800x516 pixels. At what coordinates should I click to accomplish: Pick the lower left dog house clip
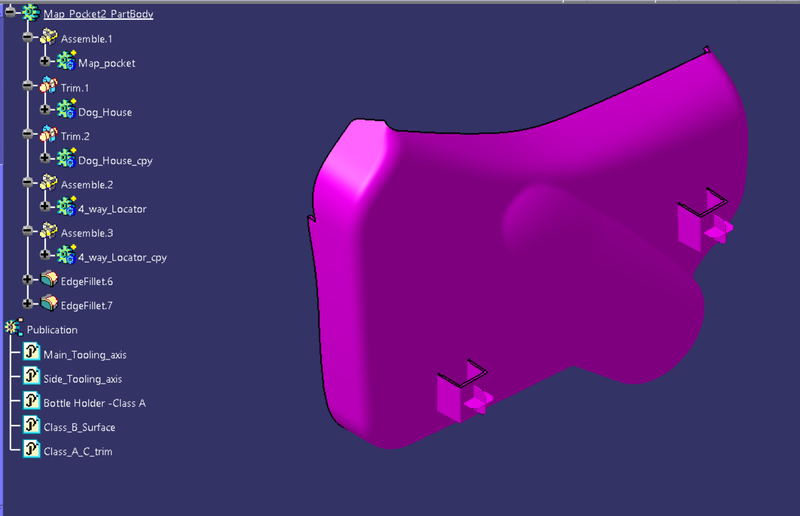pos(464,391)
